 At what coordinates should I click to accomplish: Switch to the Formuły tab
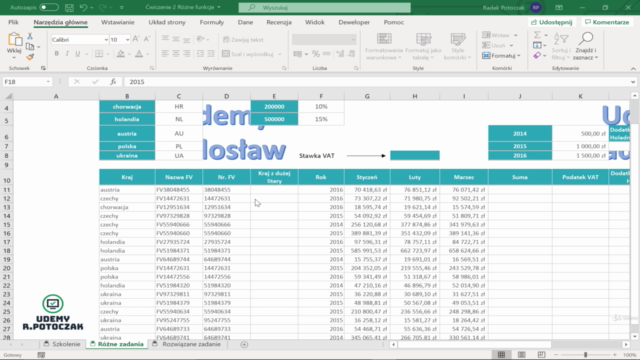[x=211, y=22]
